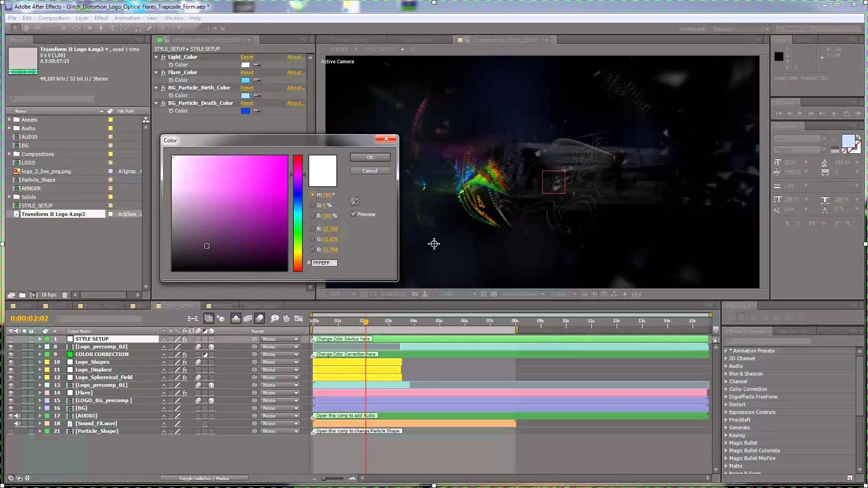Open the Effect menu
Viewport: 868px width, 488px height.
[101, 18]
